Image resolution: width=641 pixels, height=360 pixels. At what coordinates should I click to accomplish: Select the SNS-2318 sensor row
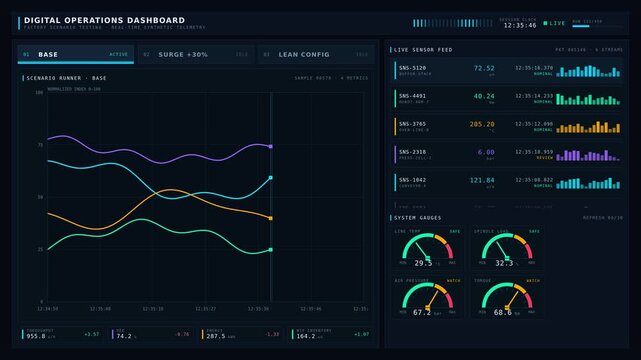[x=507, y=154]
